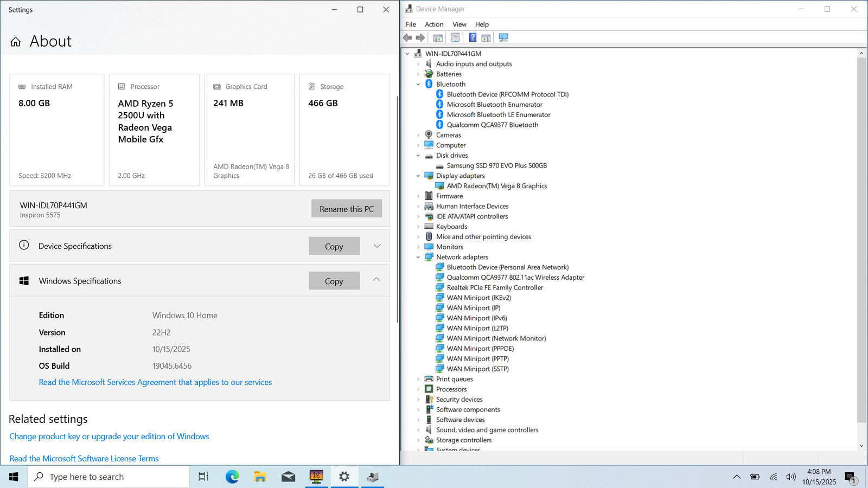Click the blue Help toolbar icon
868x488 pixels.
473,37
